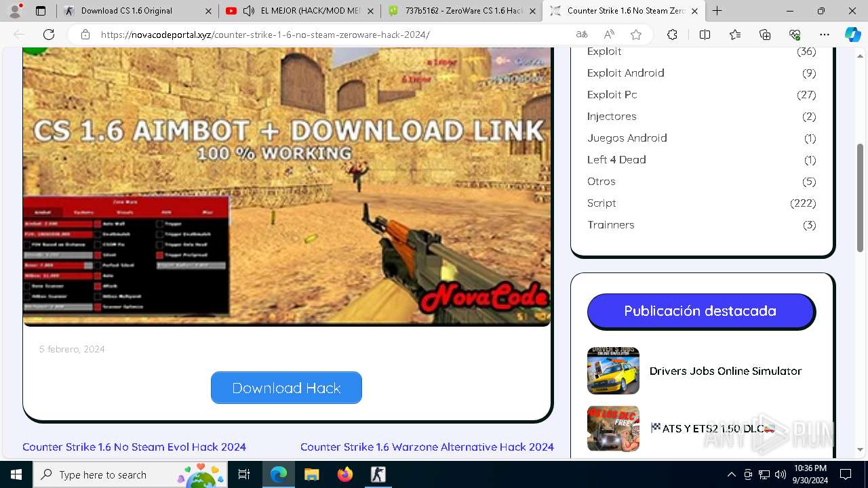Close the ZeroWare CS 1.6 tab
This screenshot has width=868, height=488.
(x=532, y=11)
